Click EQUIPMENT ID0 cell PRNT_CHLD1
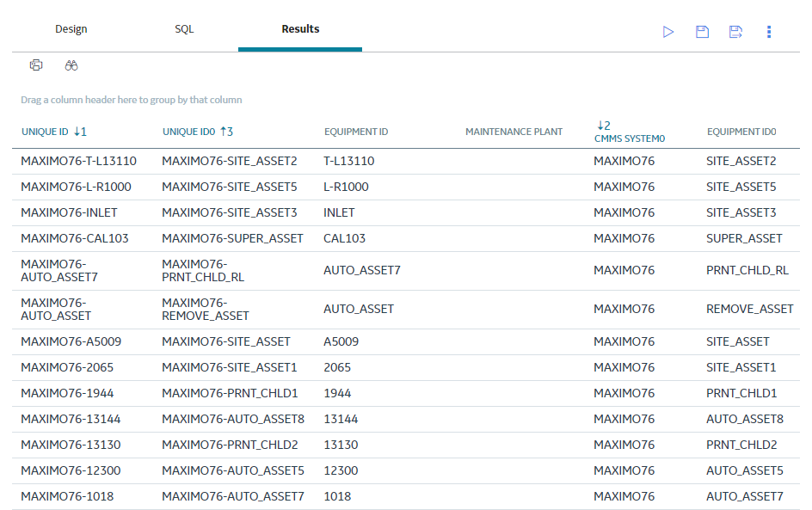Screen dimensions: 812x510 click(x=741, y=394)
